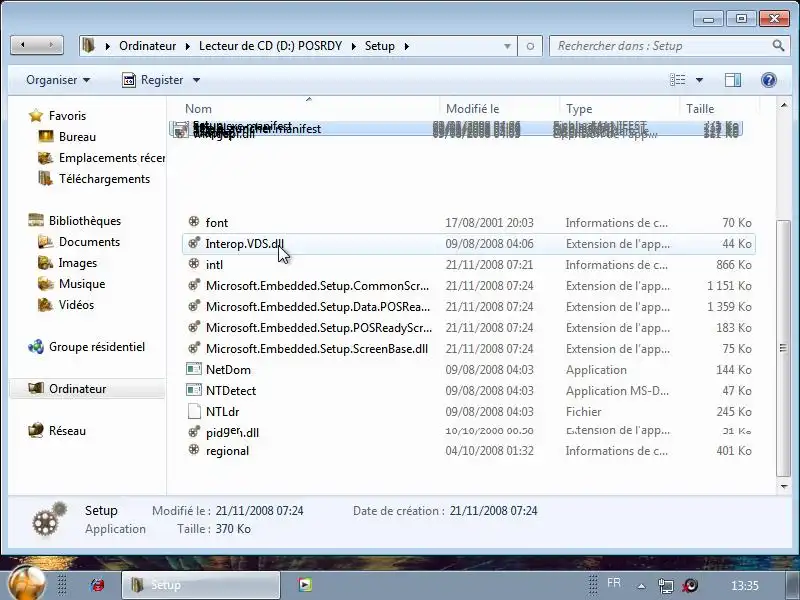Expand arrow after Setup breadcrumb
800x600 pixels.
coord(407,46)
